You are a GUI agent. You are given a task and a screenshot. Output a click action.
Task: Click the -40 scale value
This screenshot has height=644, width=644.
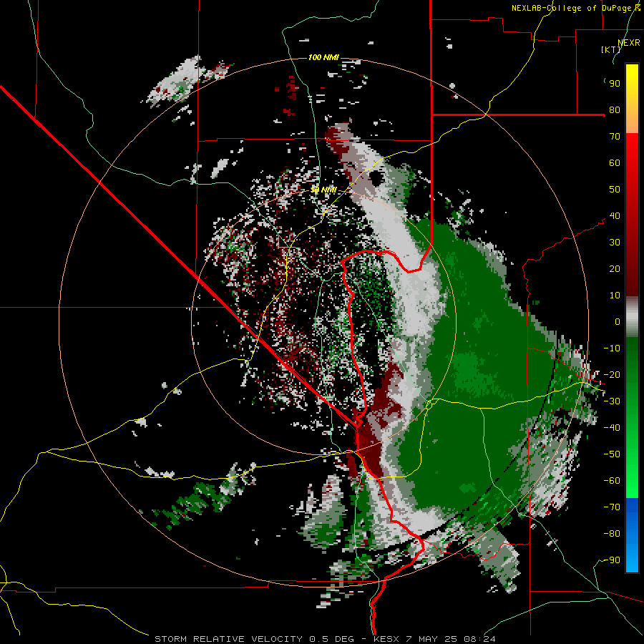[612, 428]
